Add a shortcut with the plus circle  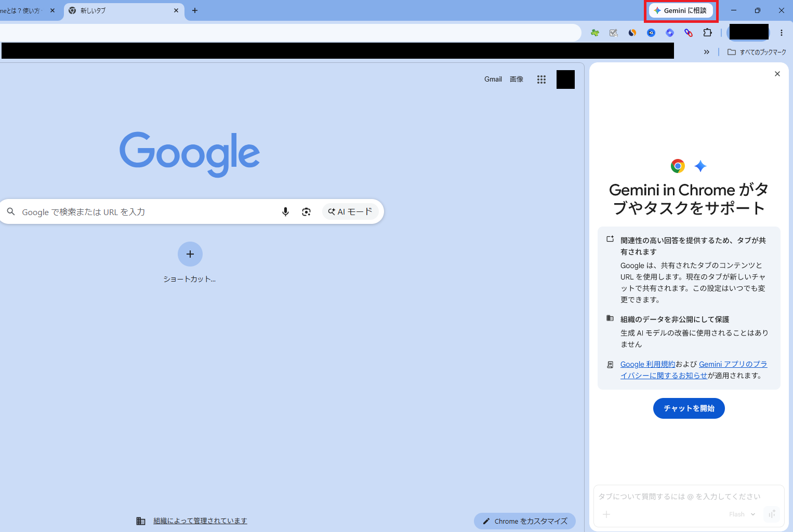point(190,254)
